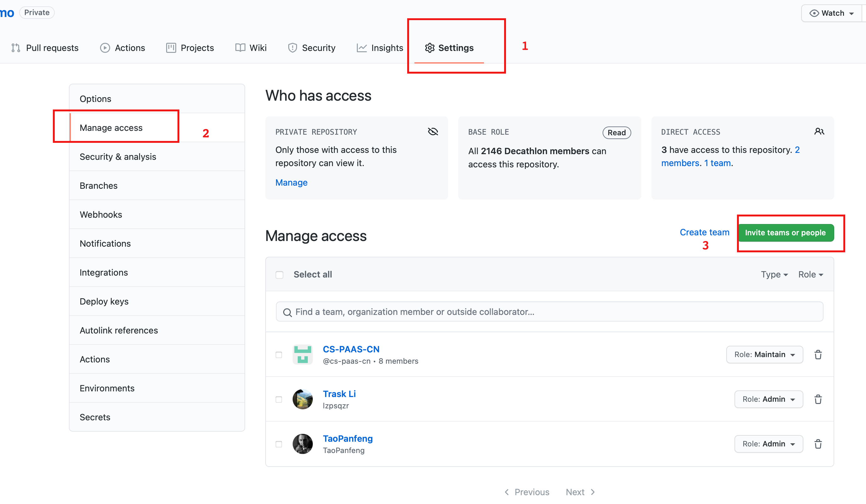Click the Private repository label
Screen dimensions: 866x504
[37, 12]
